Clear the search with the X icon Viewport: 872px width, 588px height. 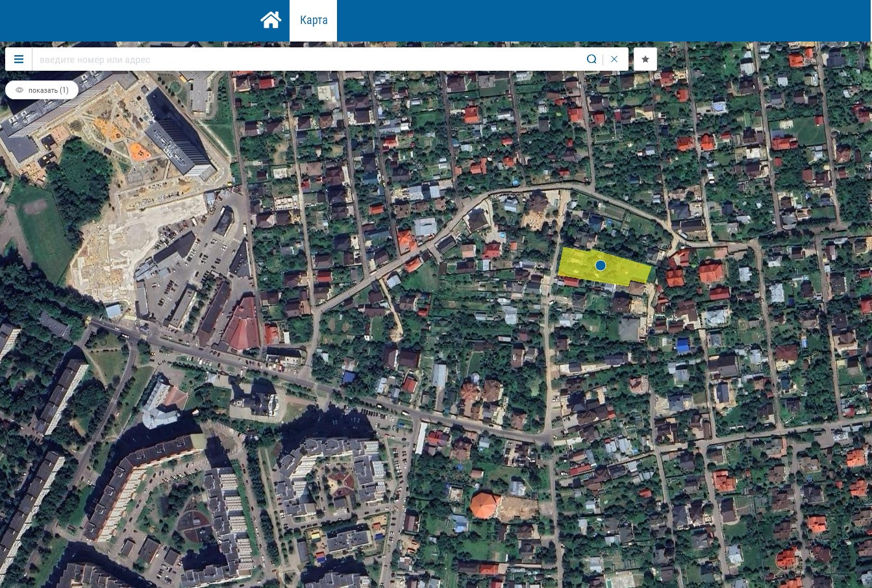pos(614,59)
